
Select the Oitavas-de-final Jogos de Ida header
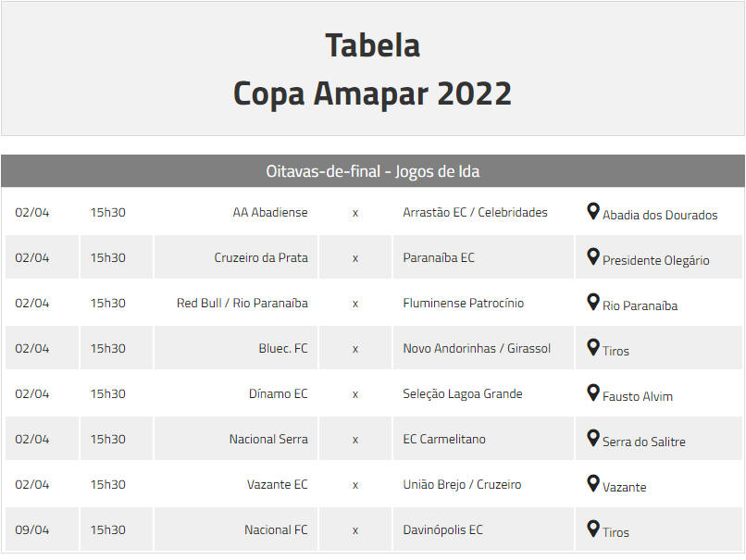(372, 171)
